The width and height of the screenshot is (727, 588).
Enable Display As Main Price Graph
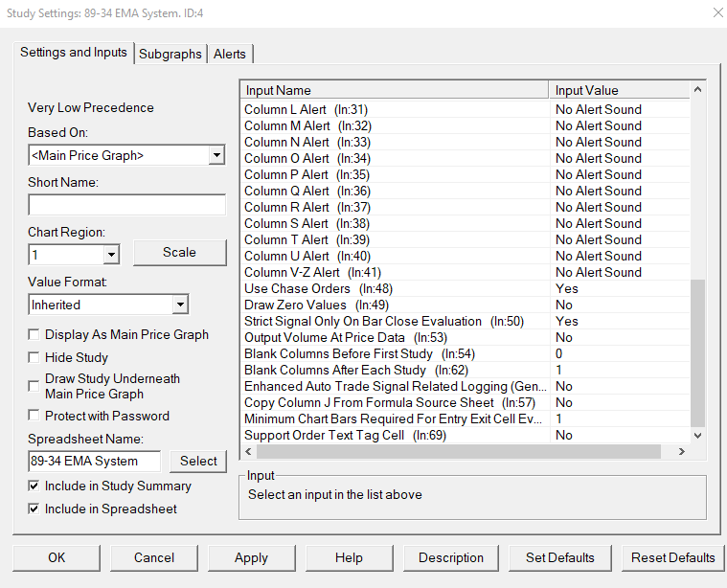tap(35, 335)
